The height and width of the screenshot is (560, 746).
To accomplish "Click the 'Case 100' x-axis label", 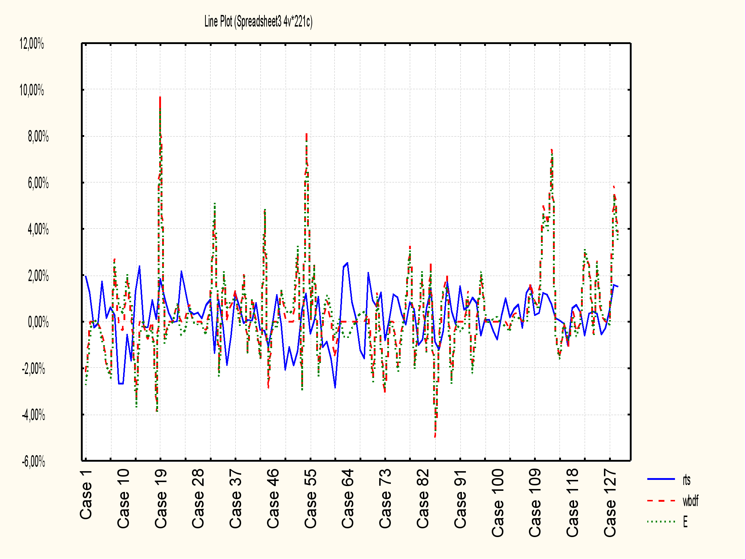I will (498, 502).
